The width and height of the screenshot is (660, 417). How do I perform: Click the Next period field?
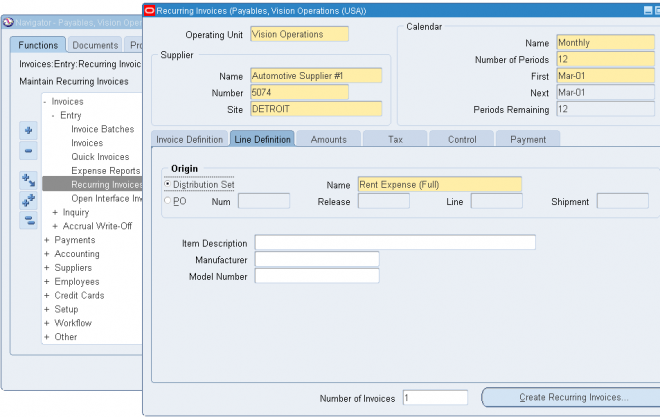[x=605, y=93]
